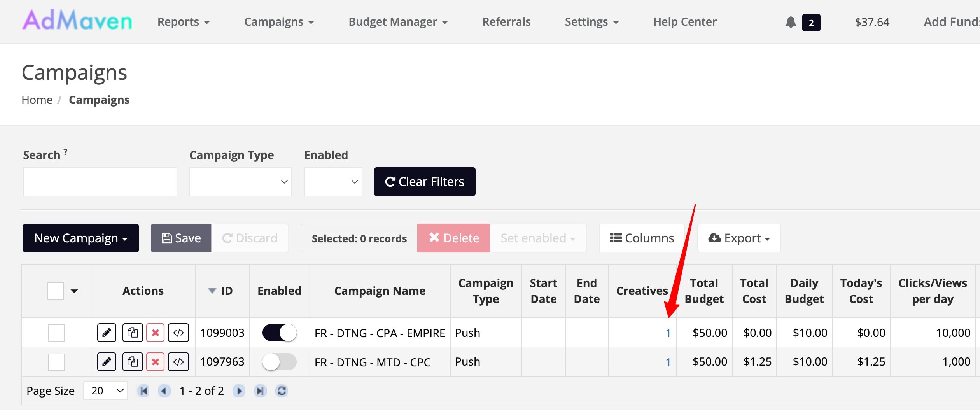Enable the FR - DTNG - MTD - CPC campaign toggle

279,362
